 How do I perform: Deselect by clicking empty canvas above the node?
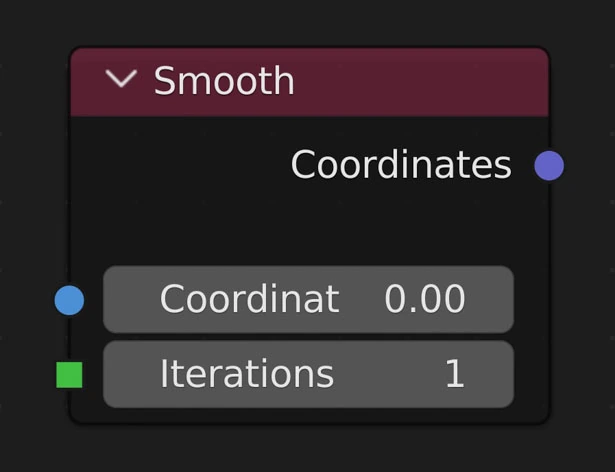pyautogui.click(x=300, y=20)
